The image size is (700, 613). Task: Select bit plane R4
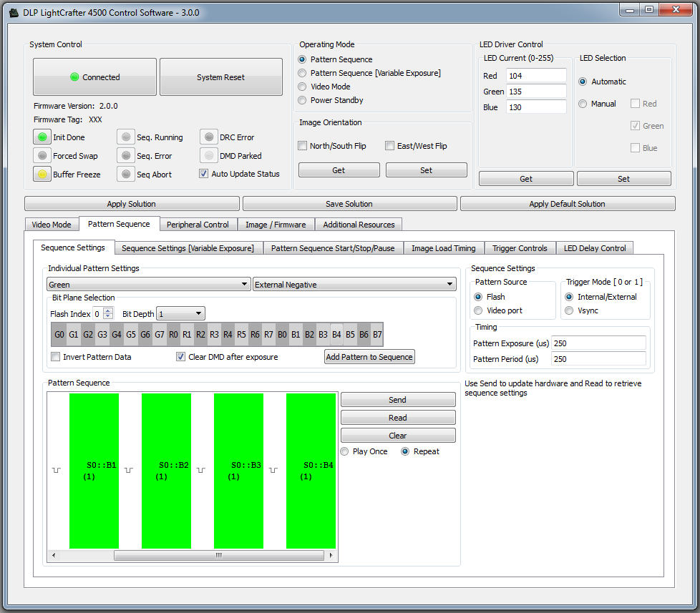[228, 335]
